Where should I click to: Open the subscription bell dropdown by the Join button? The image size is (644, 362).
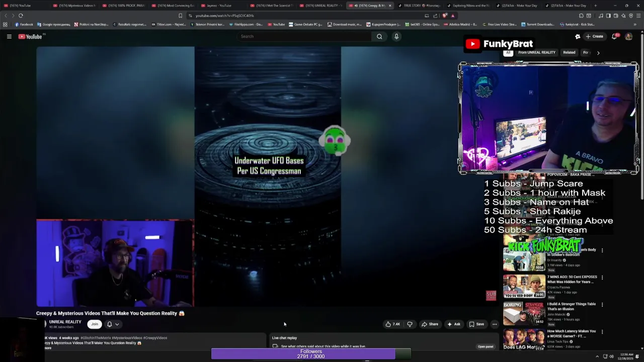coord(113,324)
